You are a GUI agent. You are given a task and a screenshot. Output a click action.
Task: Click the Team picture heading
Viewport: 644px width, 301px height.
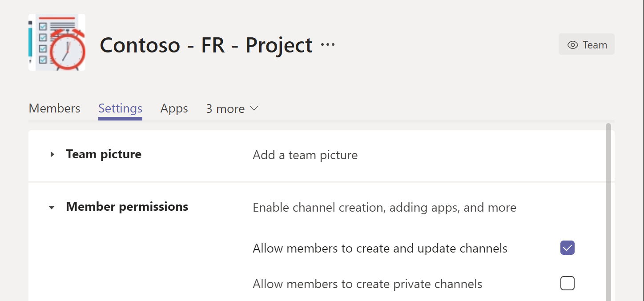[x=104, y=154]
